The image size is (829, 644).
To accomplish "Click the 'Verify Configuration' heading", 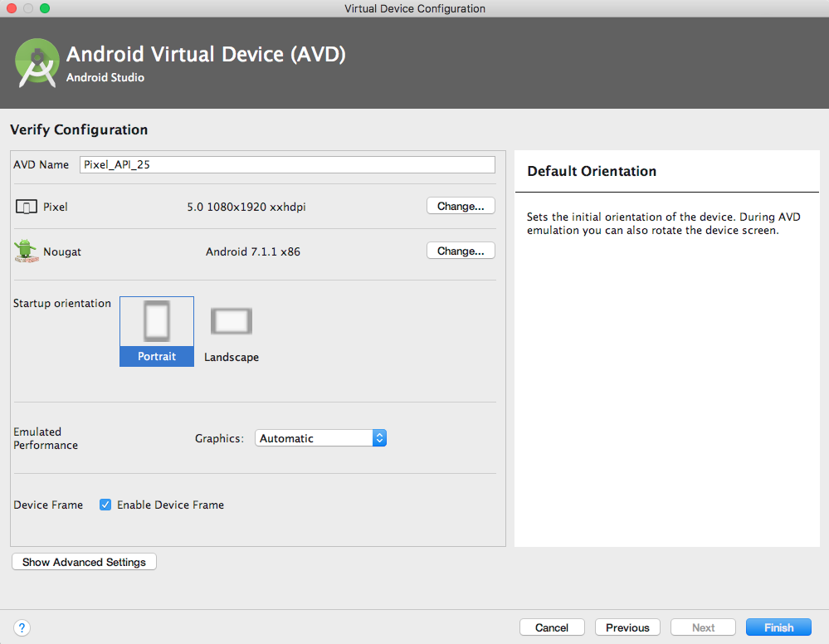I will coord(79,129).
